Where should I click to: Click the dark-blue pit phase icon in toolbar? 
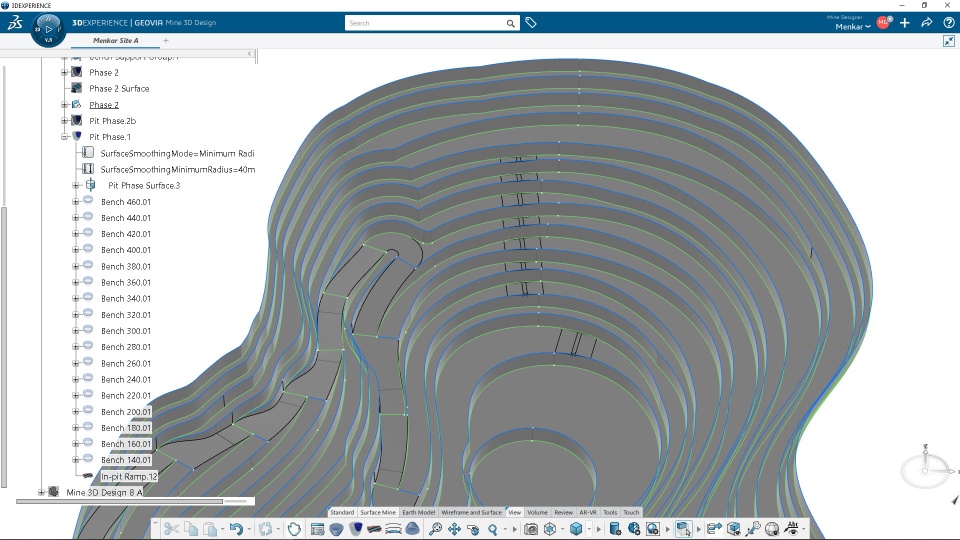356,528
